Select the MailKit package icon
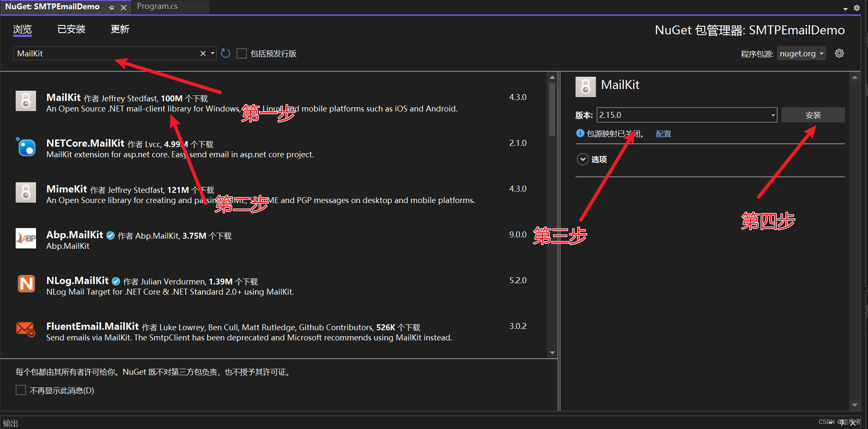The image size is (868, 429). (25, 101)
